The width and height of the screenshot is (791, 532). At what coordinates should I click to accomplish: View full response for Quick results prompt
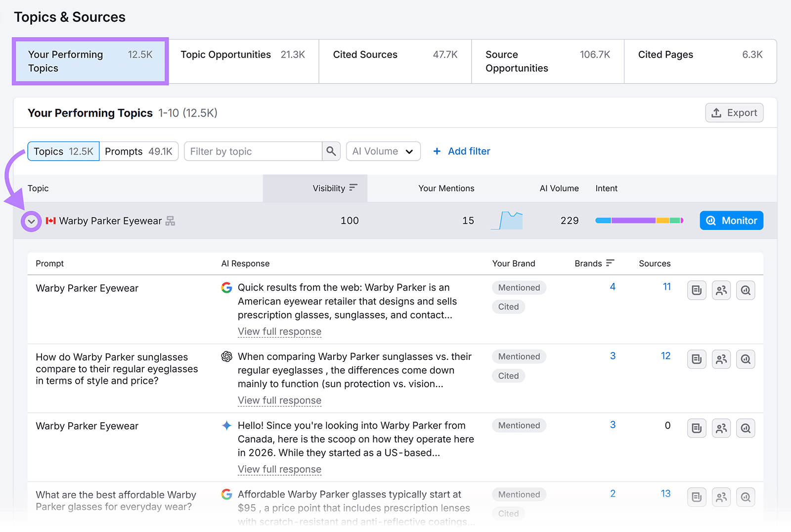[279, 332]
